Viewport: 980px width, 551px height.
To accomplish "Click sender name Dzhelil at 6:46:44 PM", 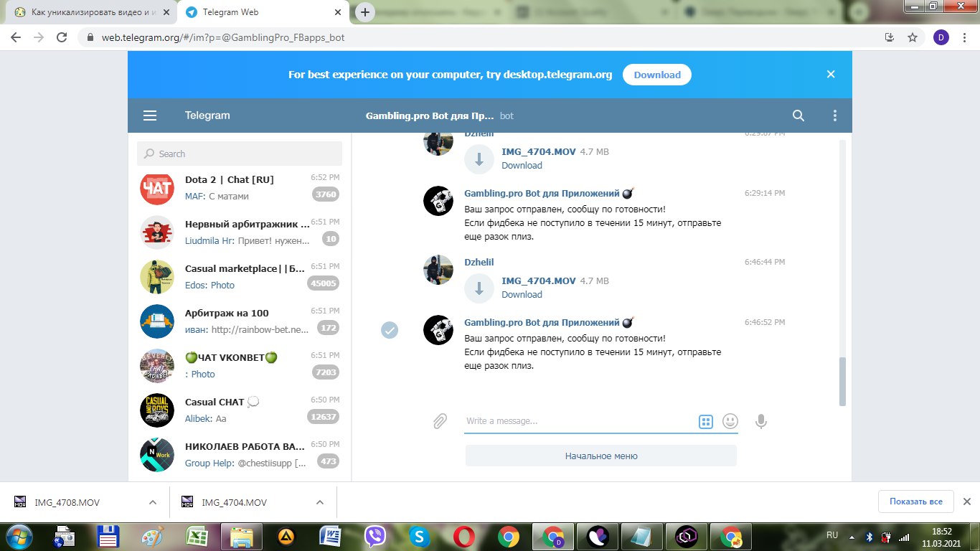I will [x=479, y=262].
